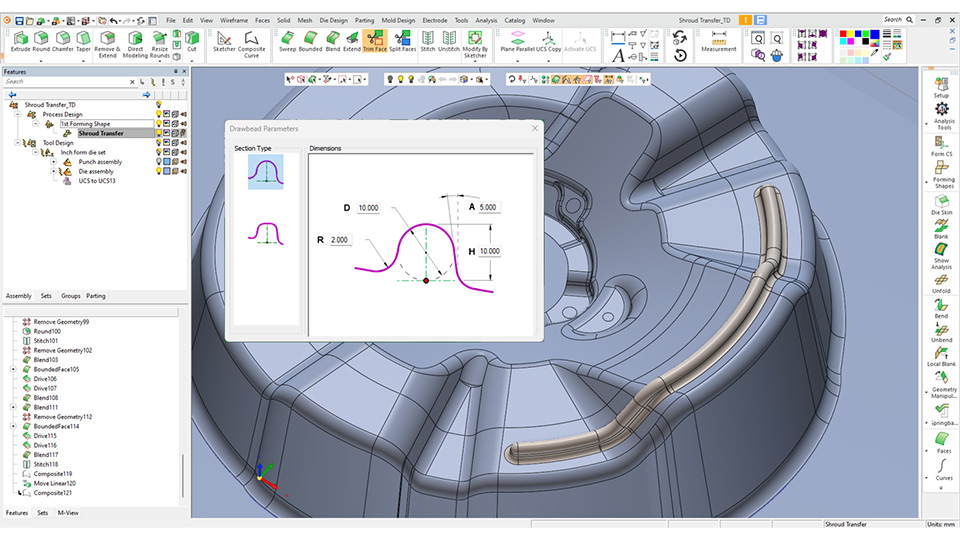Screen dimensions: 960x540
Task: Select the Blend face tool
Action: (x=332, y=42)
